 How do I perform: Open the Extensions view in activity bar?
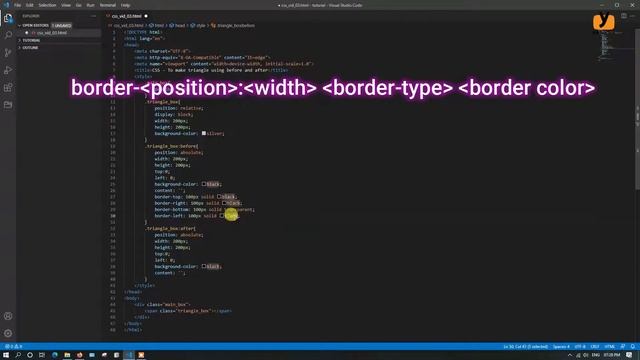point(8,87)
